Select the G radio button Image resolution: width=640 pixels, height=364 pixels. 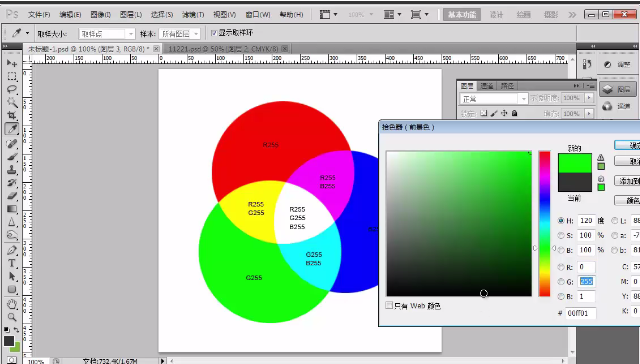tap(561, 282)
